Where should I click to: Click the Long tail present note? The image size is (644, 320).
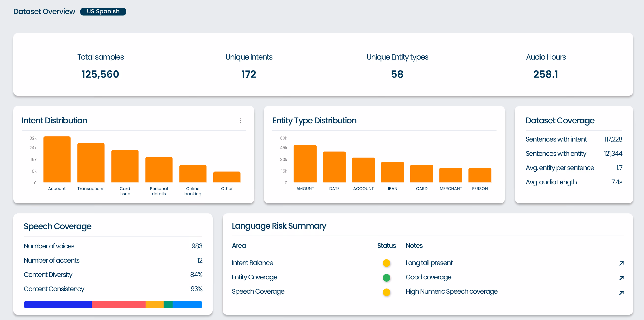coord(429,263)
